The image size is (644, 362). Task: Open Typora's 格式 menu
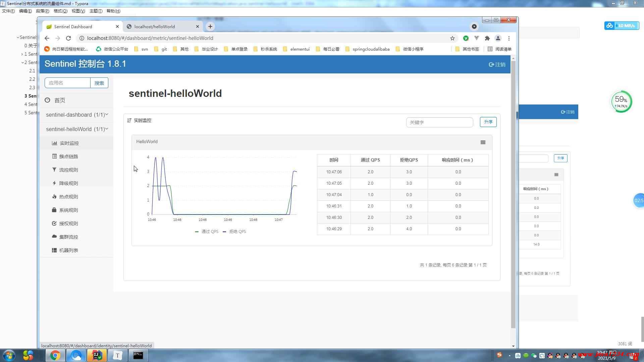pos(60,11)
